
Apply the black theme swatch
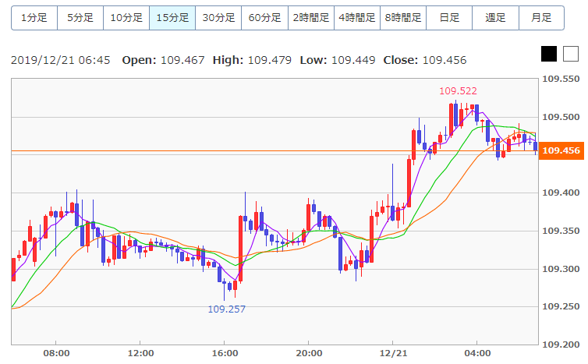[x=549, y=54]
